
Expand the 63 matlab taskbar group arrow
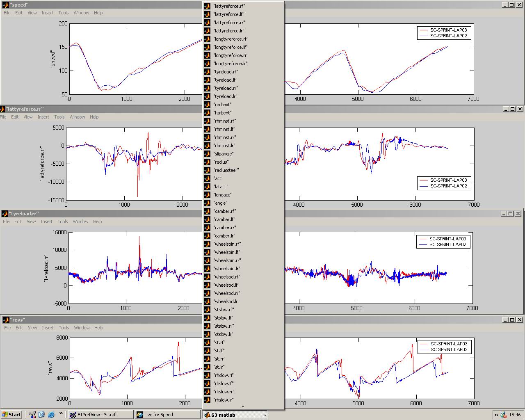(x=265, y=415)
